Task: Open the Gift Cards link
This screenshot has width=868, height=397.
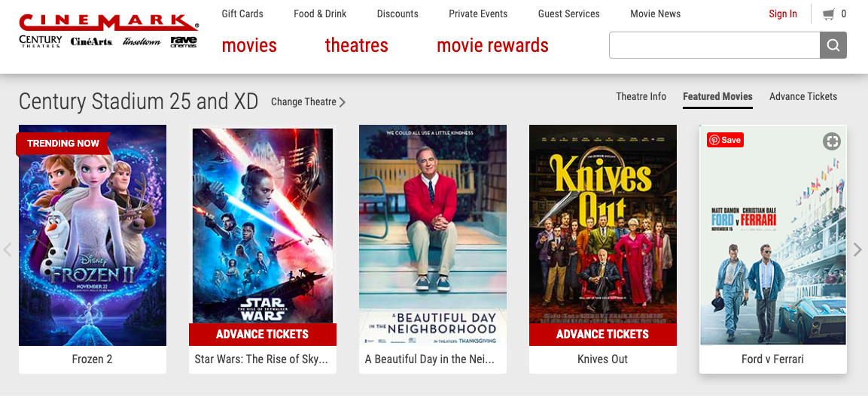Action: pos(242,14)
